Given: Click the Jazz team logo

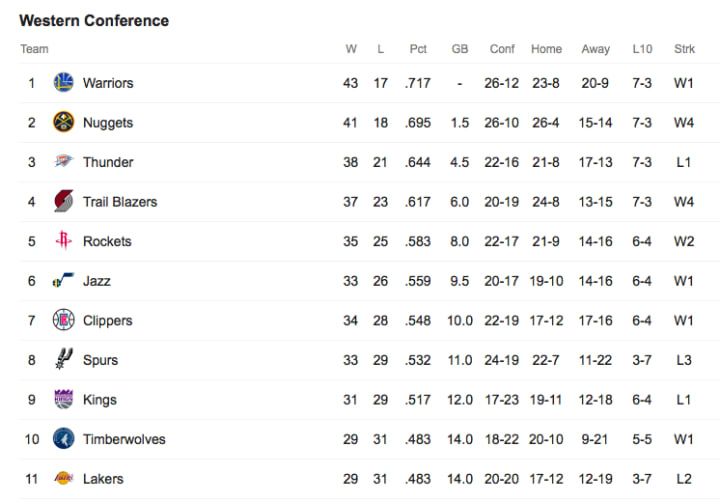Looking at the screenshot, I should tap(64, 281).
